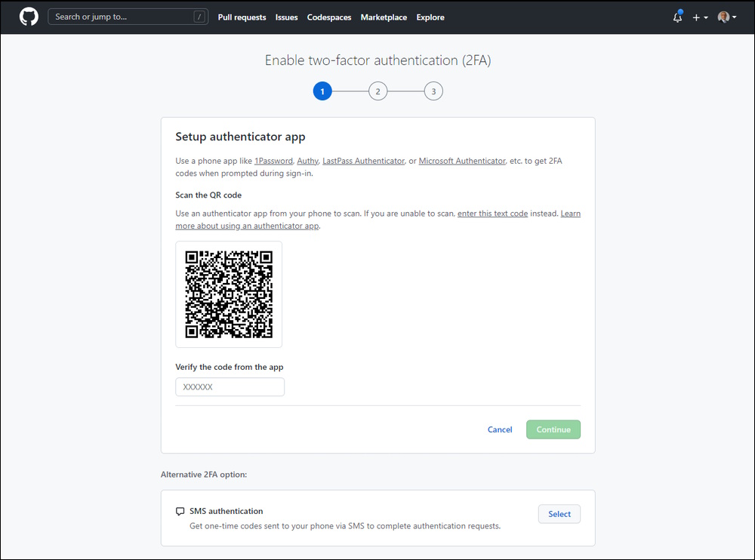Open Explore in the top navigation
755x560 pixels.
tap(430, 17)
